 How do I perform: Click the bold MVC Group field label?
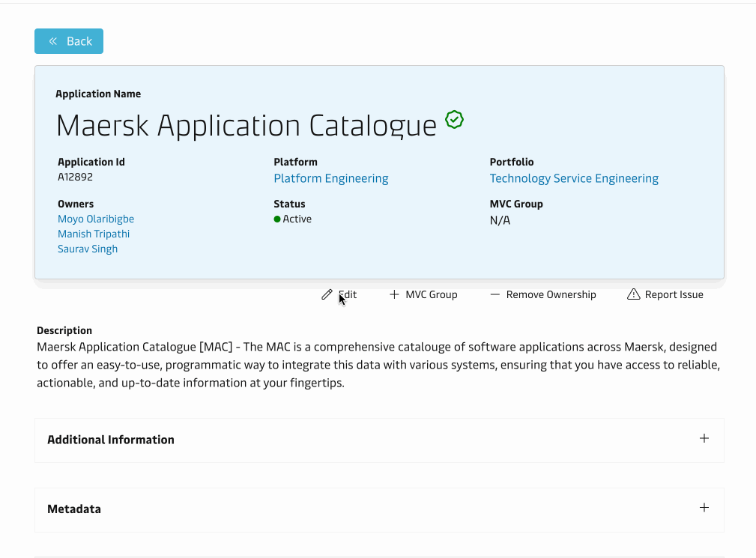[516, 204]
